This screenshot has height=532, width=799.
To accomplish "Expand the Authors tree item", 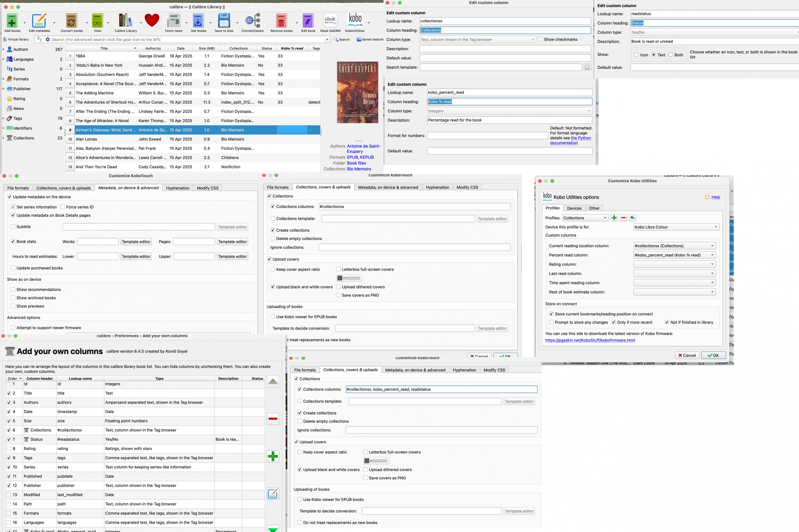I will pyautogui.click(x=3, y=49).
